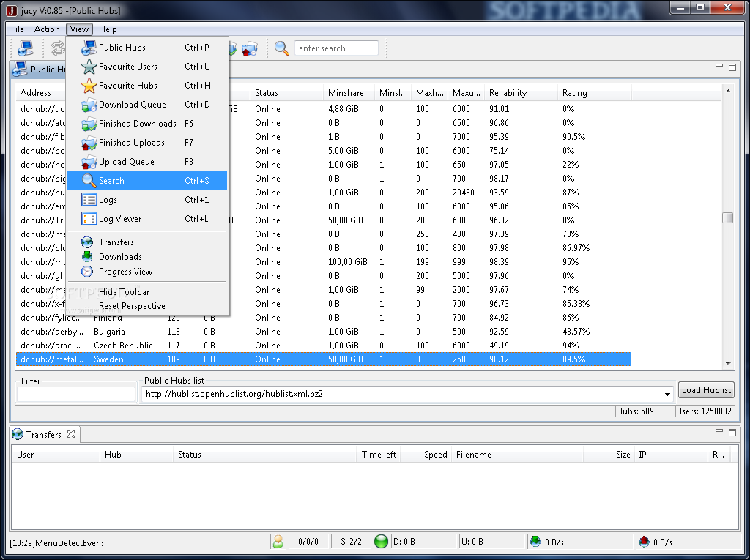
Task: Choose Search in the View menu
Action: click(x=147, y=181)
